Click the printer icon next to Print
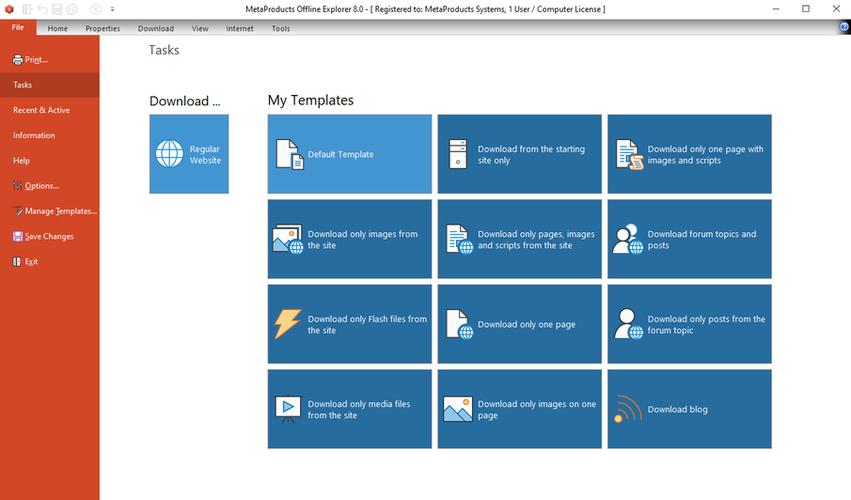This screenshot has width=851, height=500. [17, 60]
